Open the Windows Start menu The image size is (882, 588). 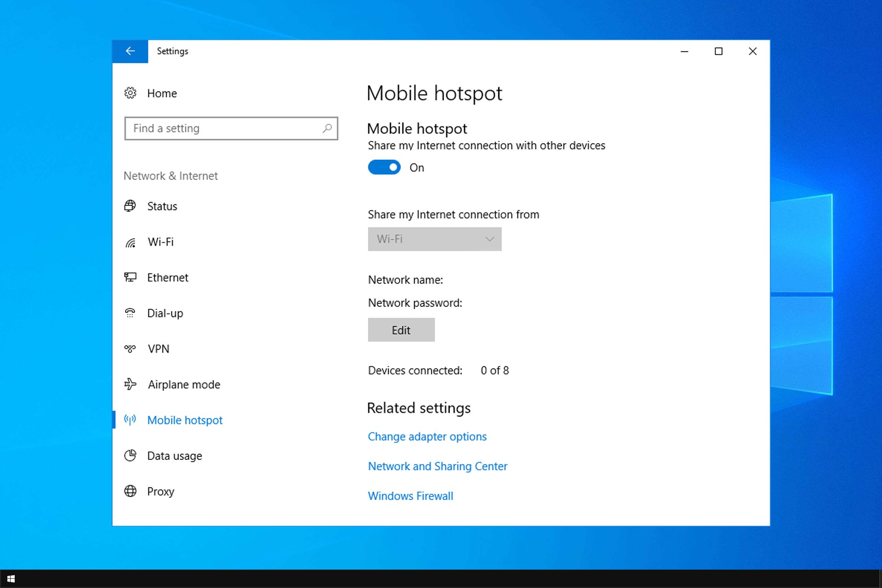point(11,579)
